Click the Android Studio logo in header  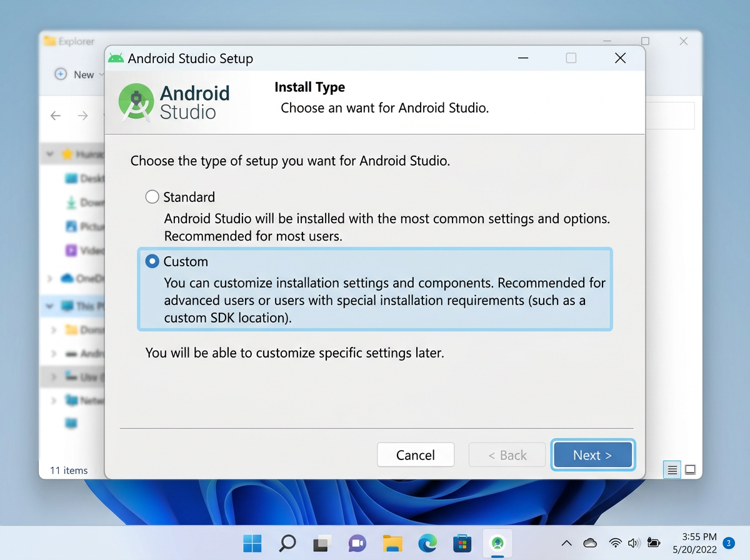tap(174, 102)
